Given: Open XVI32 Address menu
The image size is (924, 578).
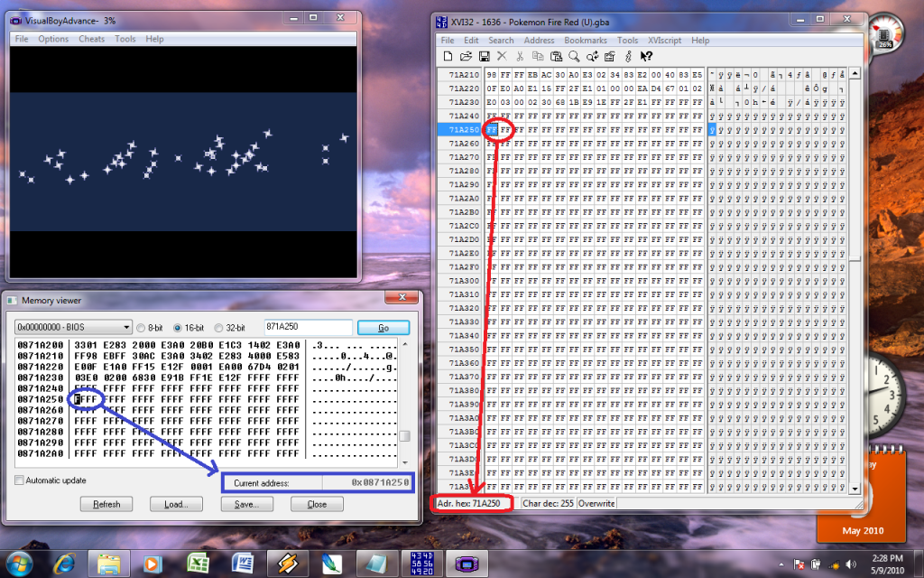Looking at the screenshot, I should 540,40.
